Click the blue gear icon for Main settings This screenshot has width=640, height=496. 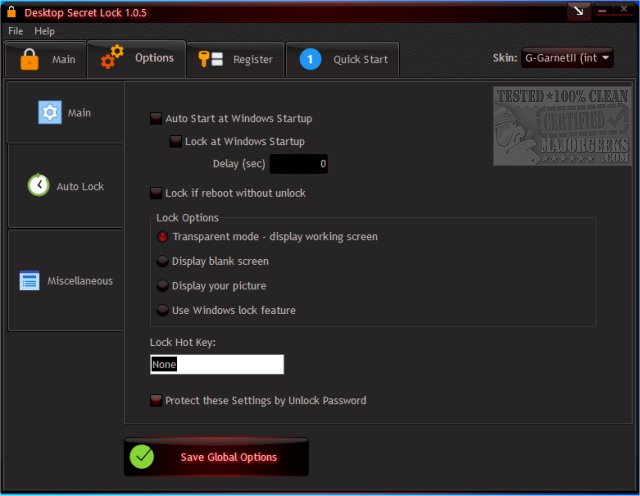[50, 112]
